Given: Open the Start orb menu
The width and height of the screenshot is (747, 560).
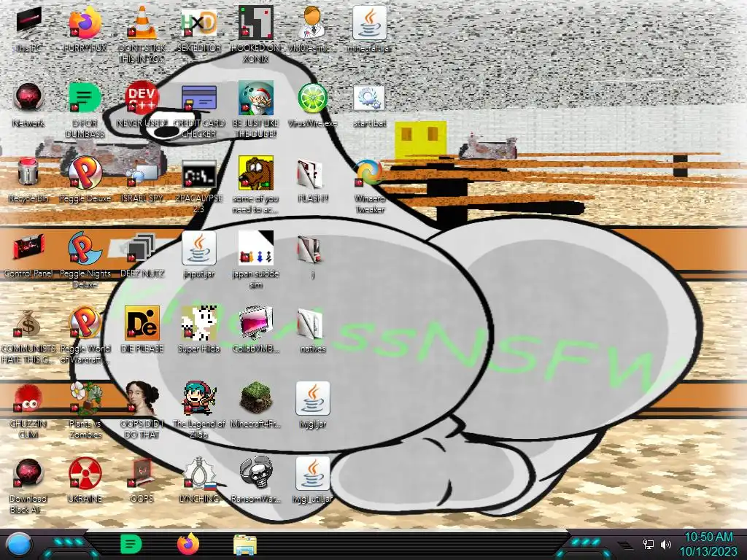Looking at the screenshot, I should click(x=19, y=545).
